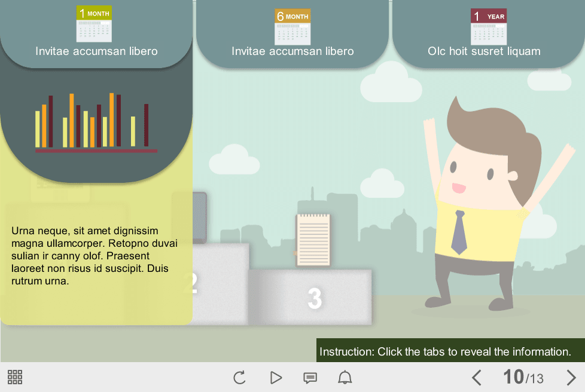Viewport: 585px width, 392px height.
Task: Select the 1 YEAR calendar icon
Action: point(489,24)
